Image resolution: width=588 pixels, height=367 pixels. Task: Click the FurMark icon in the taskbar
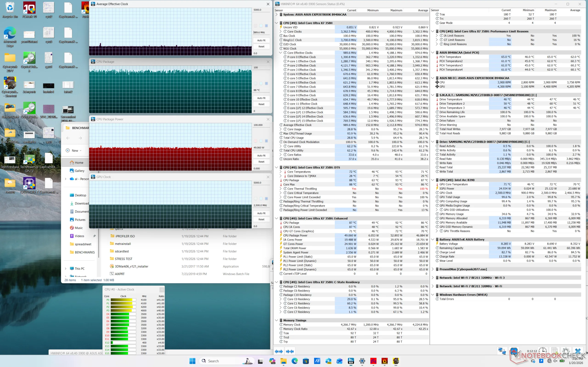[385, 361]
